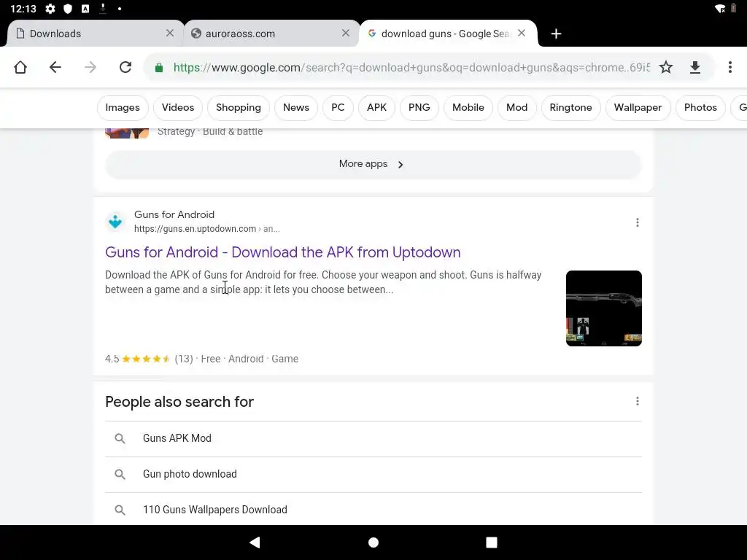This screenshot has width=747, height=560.
Task: Open settings gear in status bar
Action: click(x=50, y=9)
